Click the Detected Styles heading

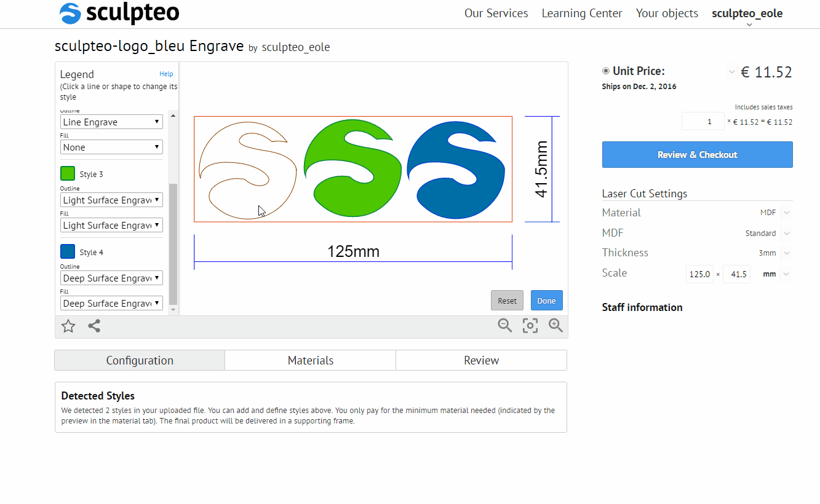(98, 396)
